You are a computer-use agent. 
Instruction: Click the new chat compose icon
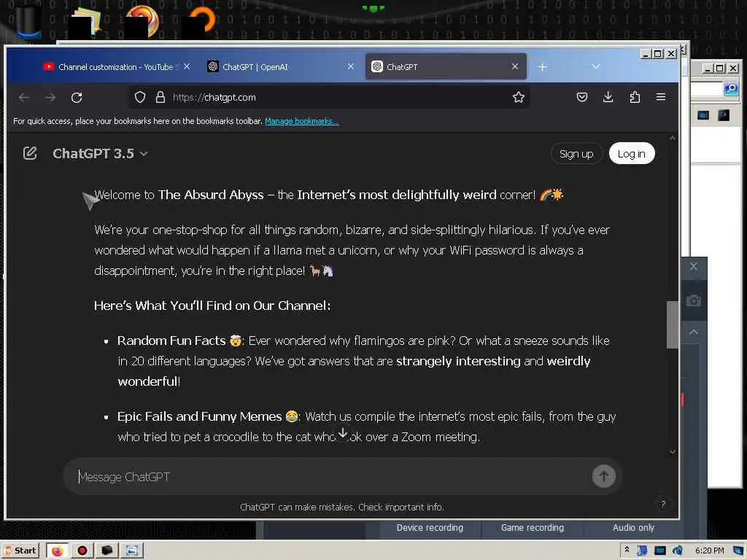pos(29,153)
